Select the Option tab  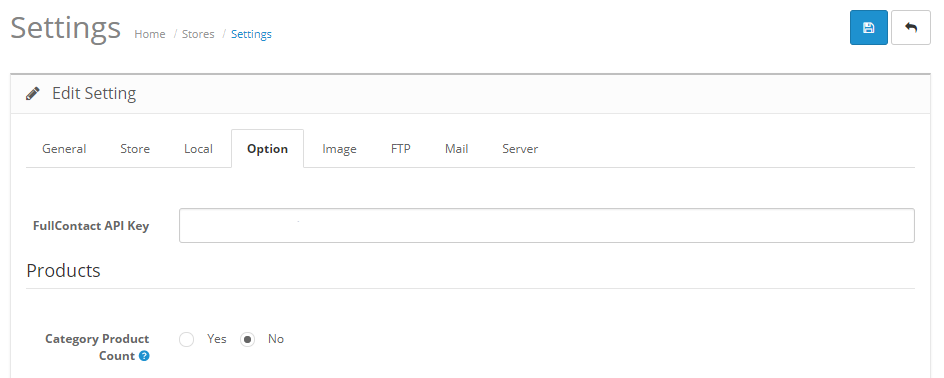(x=267, y=149)
